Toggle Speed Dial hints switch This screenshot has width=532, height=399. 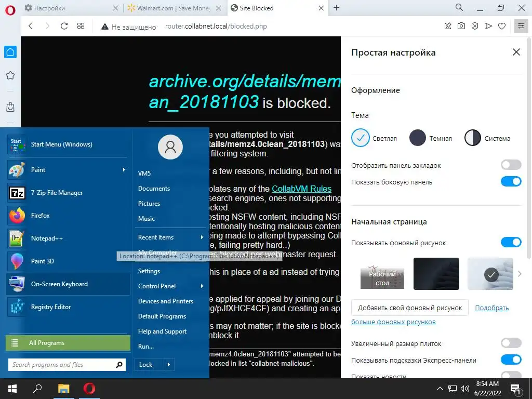511,360
